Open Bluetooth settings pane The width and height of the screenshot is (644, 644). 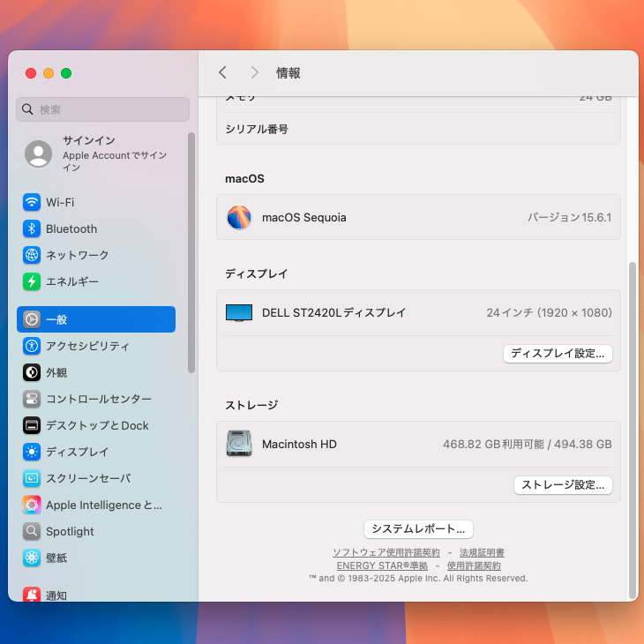(x=96, y=228)
